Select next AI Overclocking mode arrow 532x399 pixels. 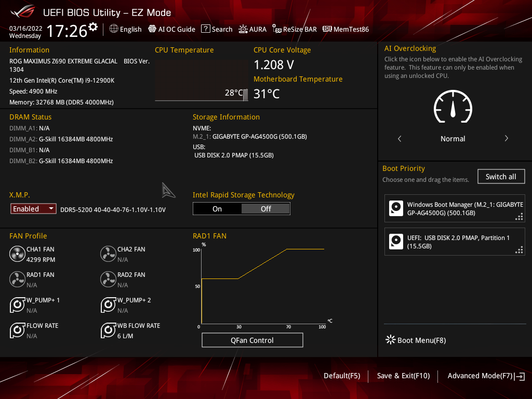pyautogui.click(x=506, y=138)
